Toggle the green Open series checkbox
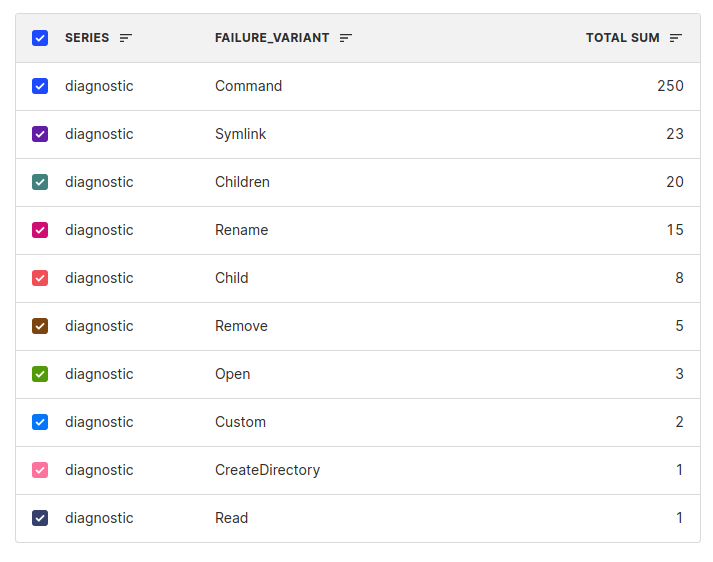The image size is (713, 562). pyautogui.click(x=40, y=374)
